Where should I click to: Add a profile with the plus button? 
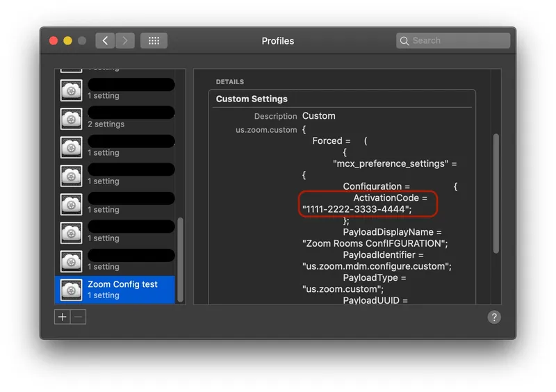tap(62, 317)
